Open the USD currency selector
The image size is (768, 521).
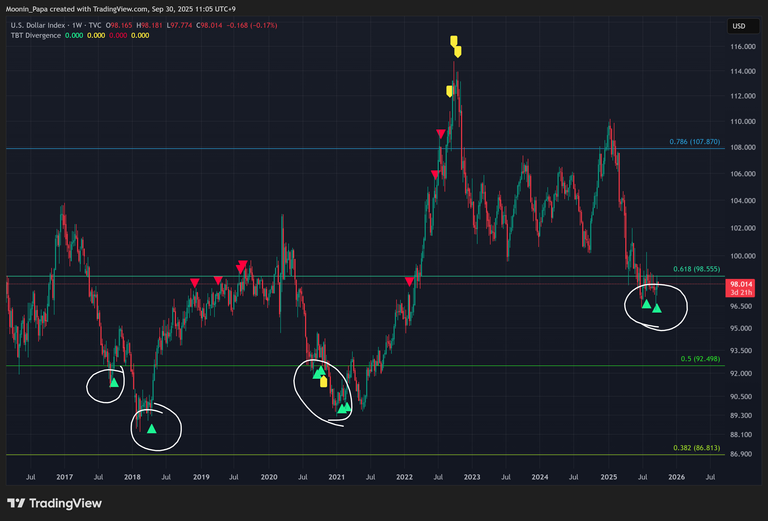point(739,26)
